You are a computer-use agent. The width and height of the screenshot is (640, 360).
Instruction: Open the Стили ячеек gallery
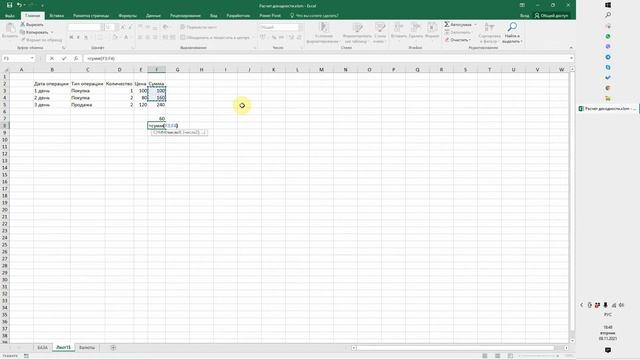(380, 32)
